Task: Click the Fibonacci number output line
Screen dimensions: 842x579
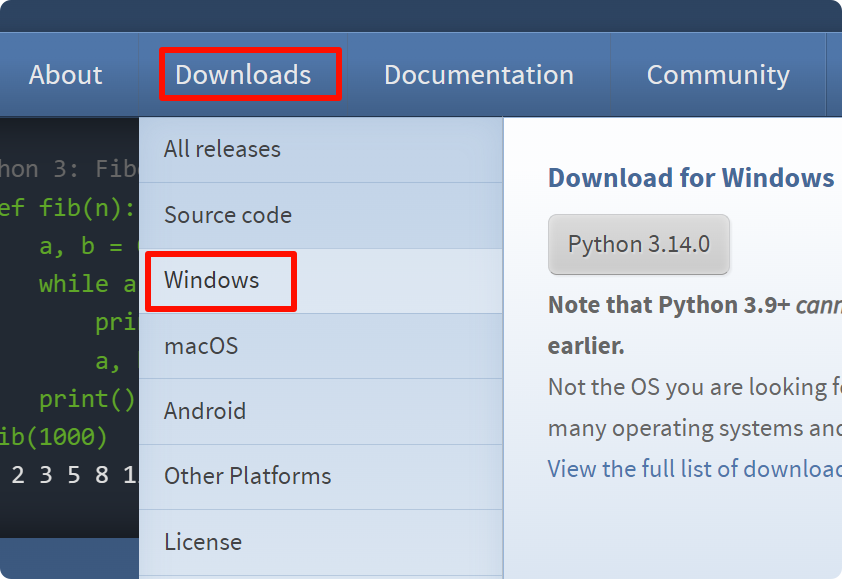Action: coord(70,475)
